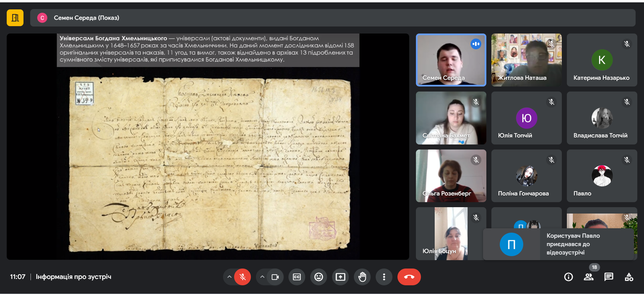This screenshot has width=644, height=294.
Task: Show the participants people panel
Action: pyautogui.click(x=588, y=277)
